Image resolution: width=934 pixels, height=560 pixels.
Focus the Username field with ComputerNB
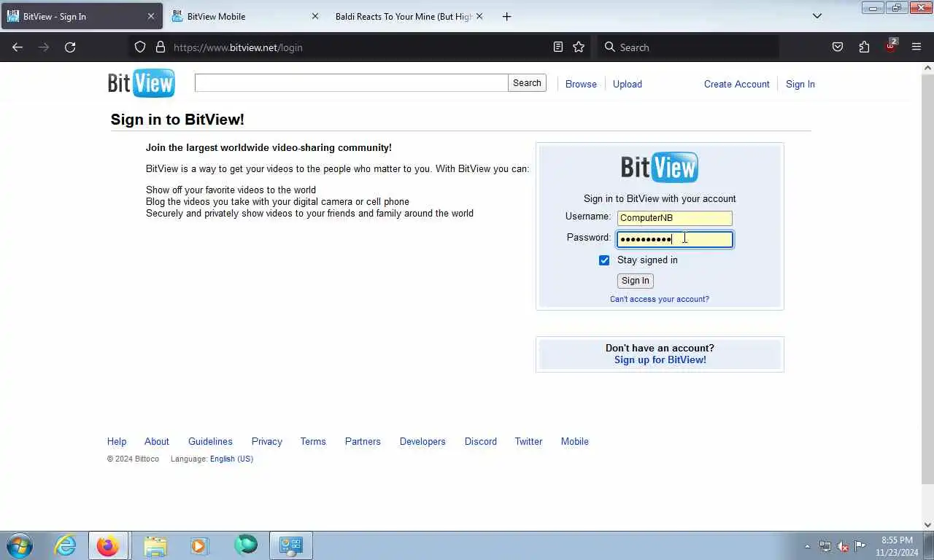click(x=675, y=218)
